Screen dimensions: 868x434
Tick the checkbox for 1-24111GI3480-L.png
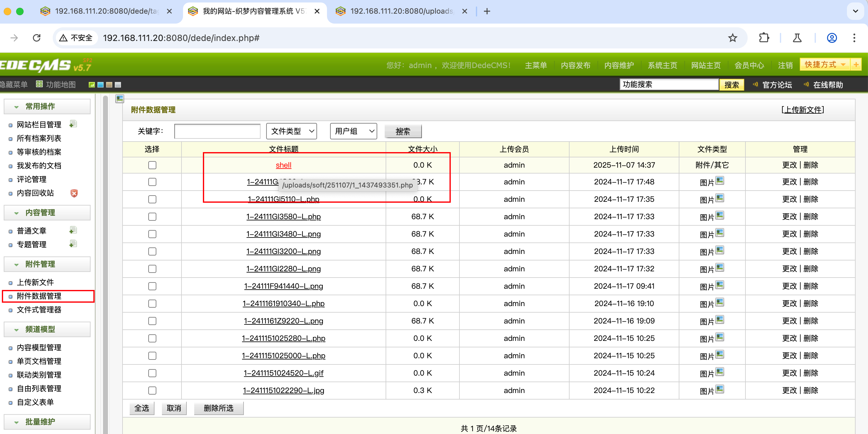[x=152, y=234]
